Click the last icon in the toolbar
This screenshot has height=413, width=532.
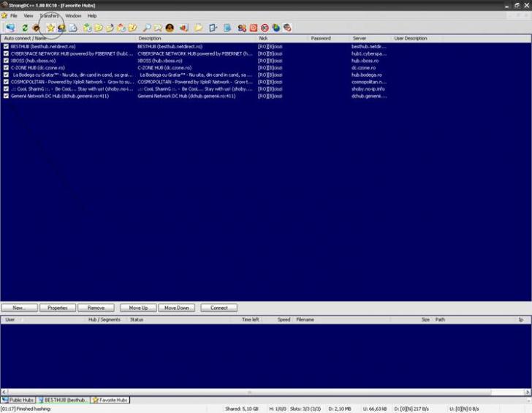(287, 28)
